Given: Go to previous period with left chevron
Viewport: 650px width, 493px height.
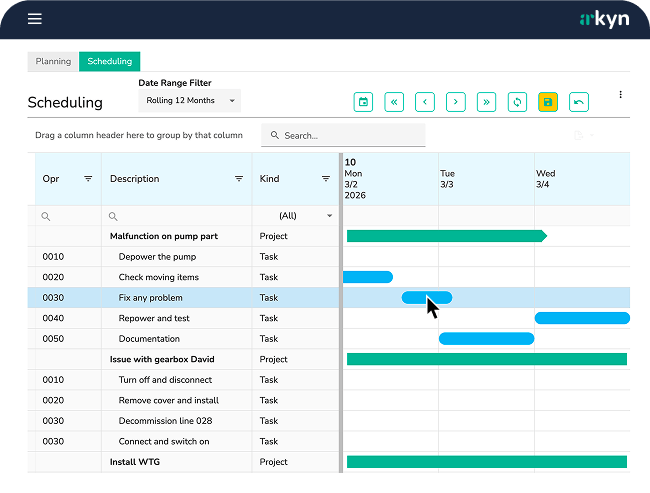Looking at the screenshot, I should pyautogui.click(x=425, y=102).
